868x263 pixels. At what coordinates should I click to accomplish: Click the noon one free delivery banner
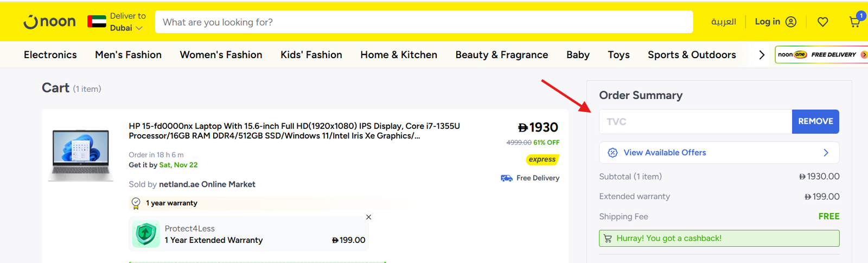(821, 54)
